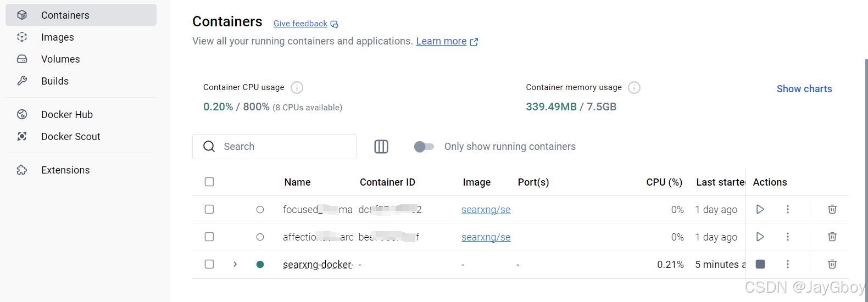Click the Images icon in the sidebar
Viewport: 868px width, 302px height.
tap(22, 37)
